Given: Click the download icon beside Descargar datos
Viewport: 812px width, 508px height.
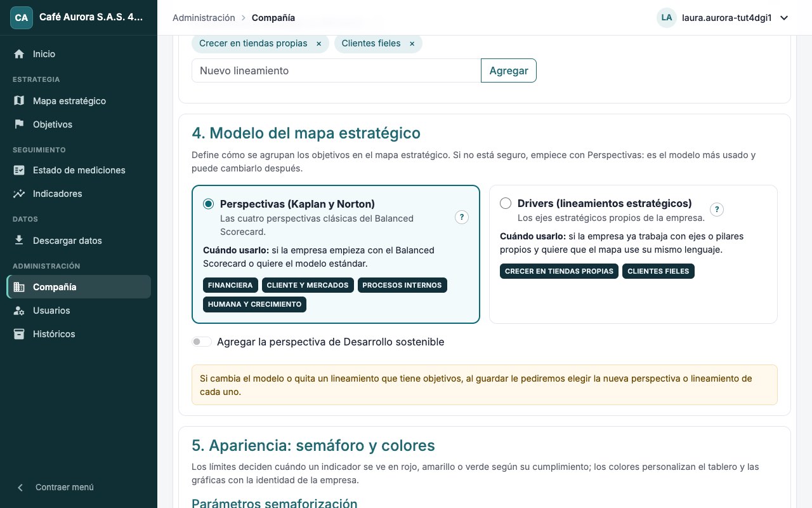Looking at the screenshot, I should tap(19, 241).
